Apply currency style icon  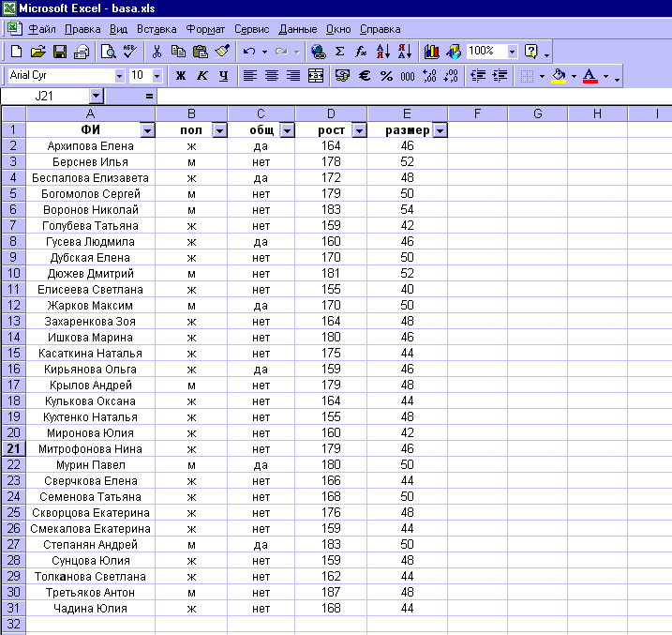point(342,76)
